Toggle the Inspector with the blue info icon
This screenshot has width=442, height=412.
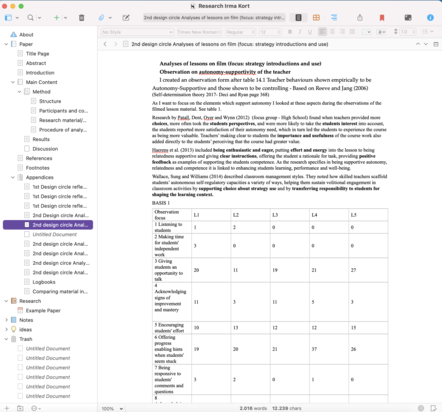point(430,18)
